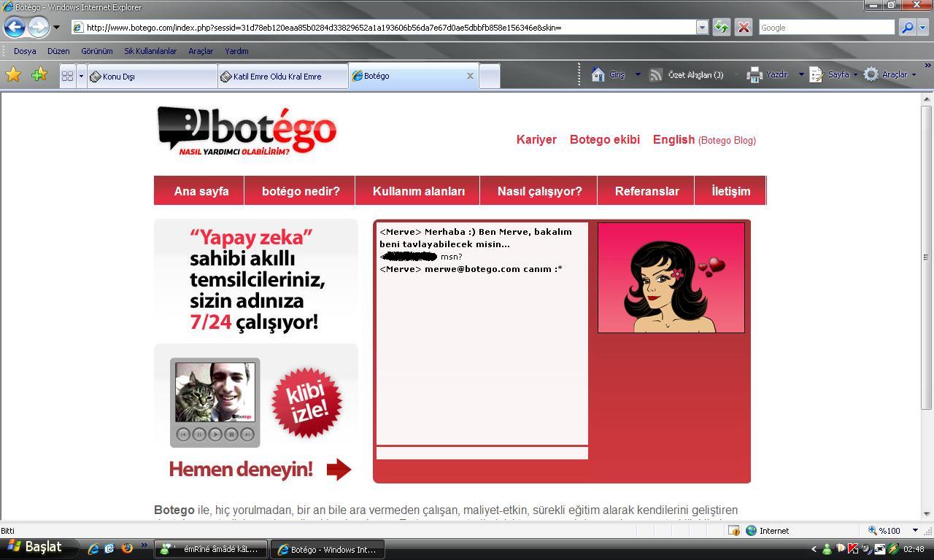Click the botégo logo
The width and height of the screenshot is (934, 560).
(x=246, y=131)
